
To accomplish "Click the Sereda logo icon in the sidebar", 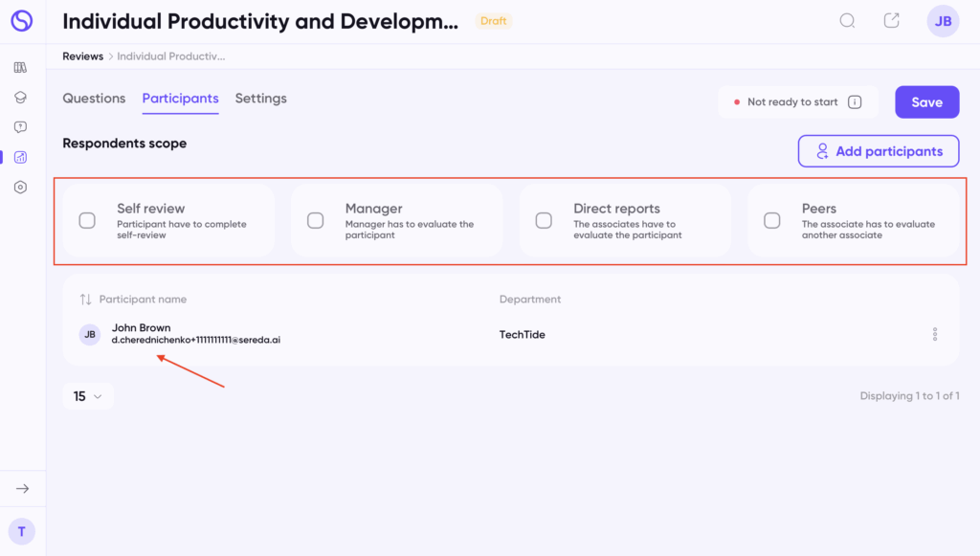I will 21,20.
